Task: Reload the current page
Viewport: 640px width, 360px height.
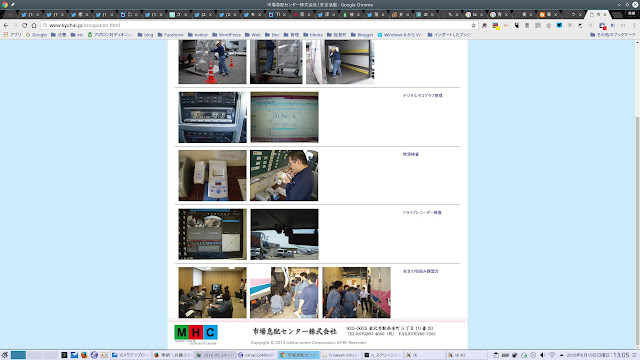Action: click(x=24, y=25)
